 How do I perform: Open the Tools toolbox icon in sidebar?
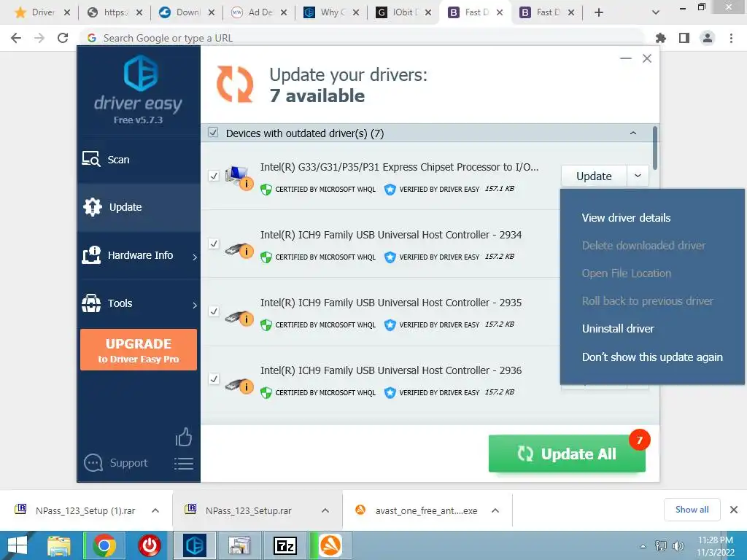pos(91,303)
